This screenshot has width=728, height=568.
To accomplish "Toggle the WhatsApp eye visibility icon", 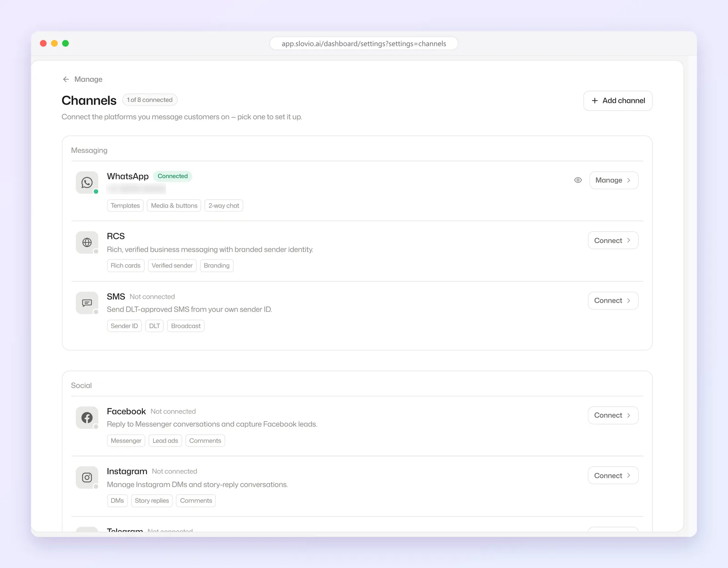I will (578, 180).
